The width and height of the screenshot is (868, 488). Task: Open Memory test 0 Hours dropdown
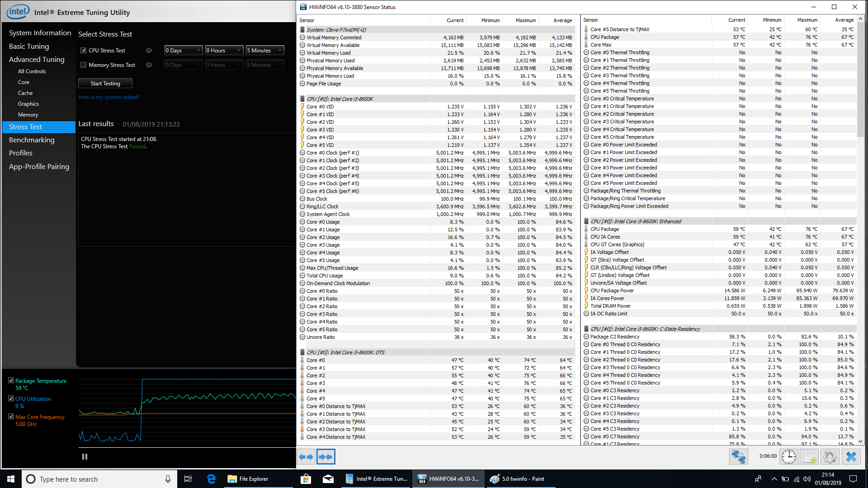224,65
